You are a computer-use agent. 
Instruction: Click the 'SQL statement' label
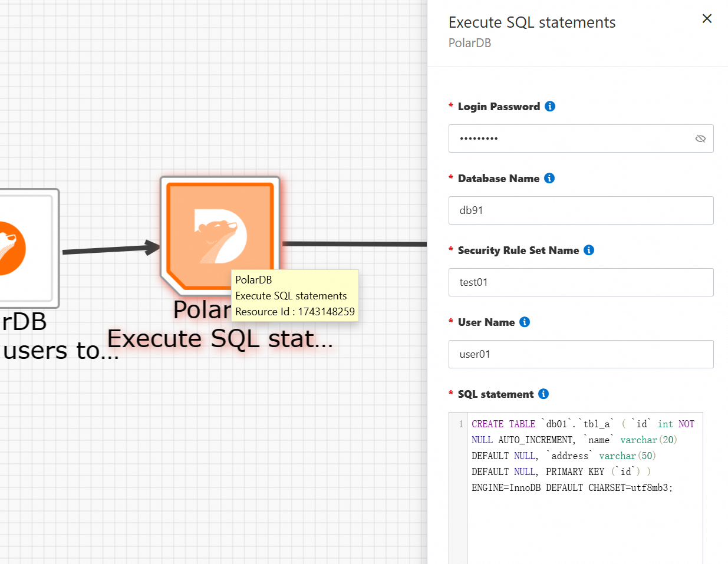[496, 394]
